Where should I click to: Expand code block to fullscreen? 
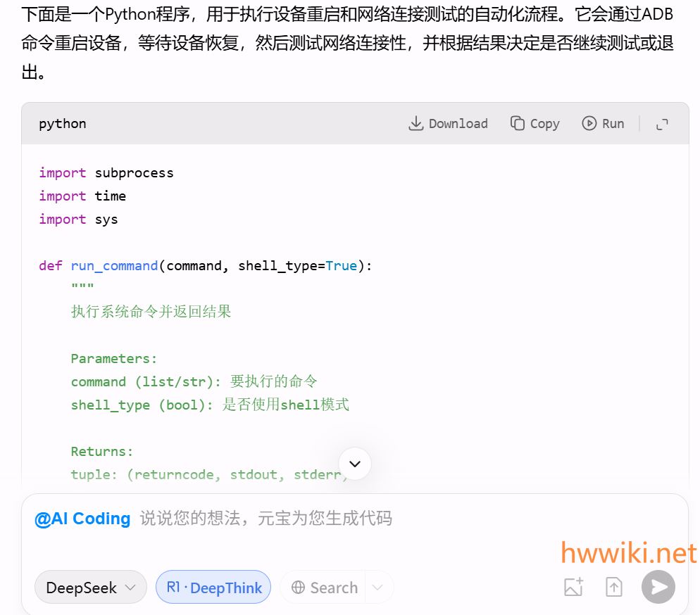click(x=662, y=125)
